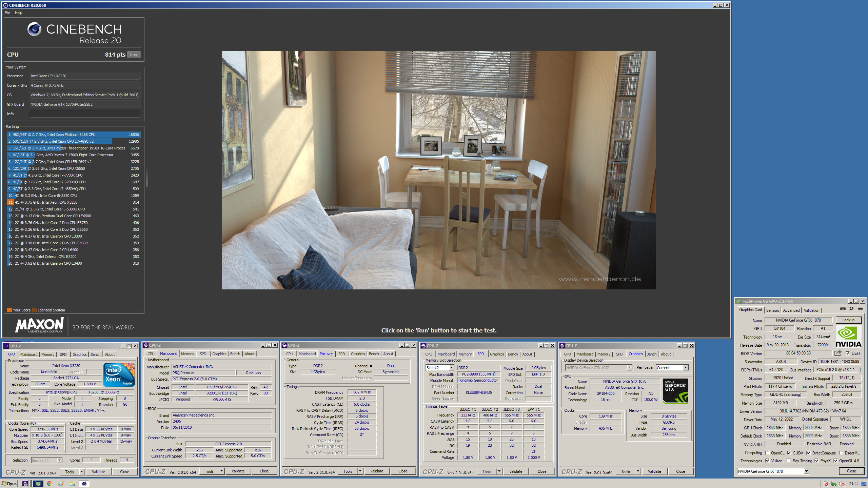The width and height of the screenshot is (868, 488).
Task: Click the GPU-Z refresh icon
Action: [x=851, y=309]
